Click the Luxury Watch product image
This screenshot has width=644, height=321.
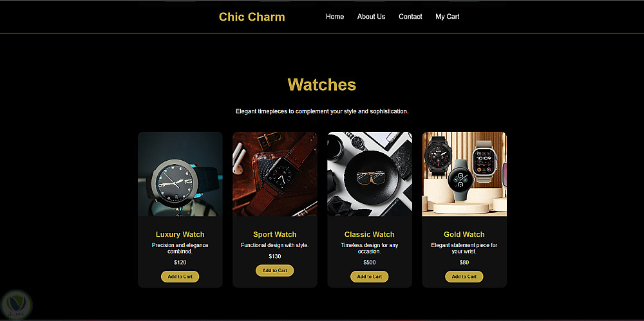pos(180,174)
